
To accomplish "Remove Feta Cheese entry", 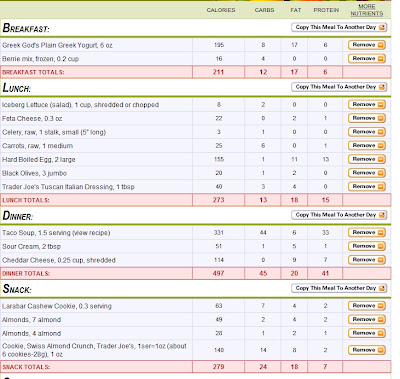I will (367, 118).
